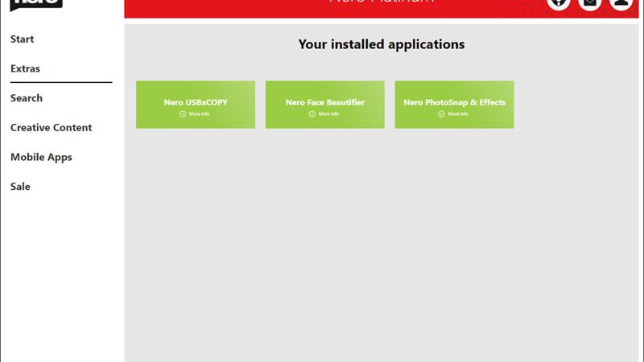Open More Info link for Nero PhotoSnap & Effects
This screenshot has width=644, height=362.
click(x=458, y=114)
